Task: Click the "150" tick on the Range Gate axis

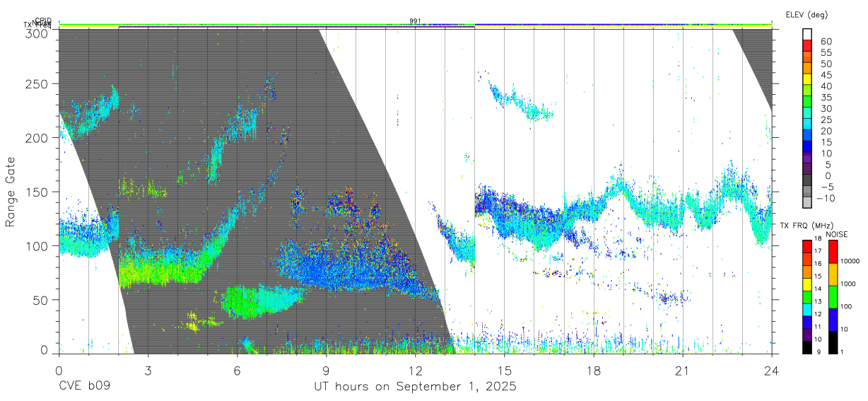Action: tap(37, 192)
